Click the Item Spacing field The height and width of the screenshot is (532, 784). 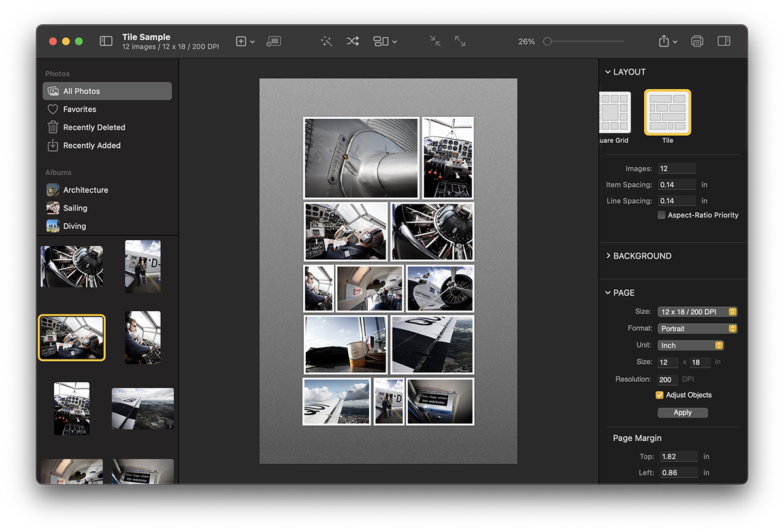coord(677,185)
